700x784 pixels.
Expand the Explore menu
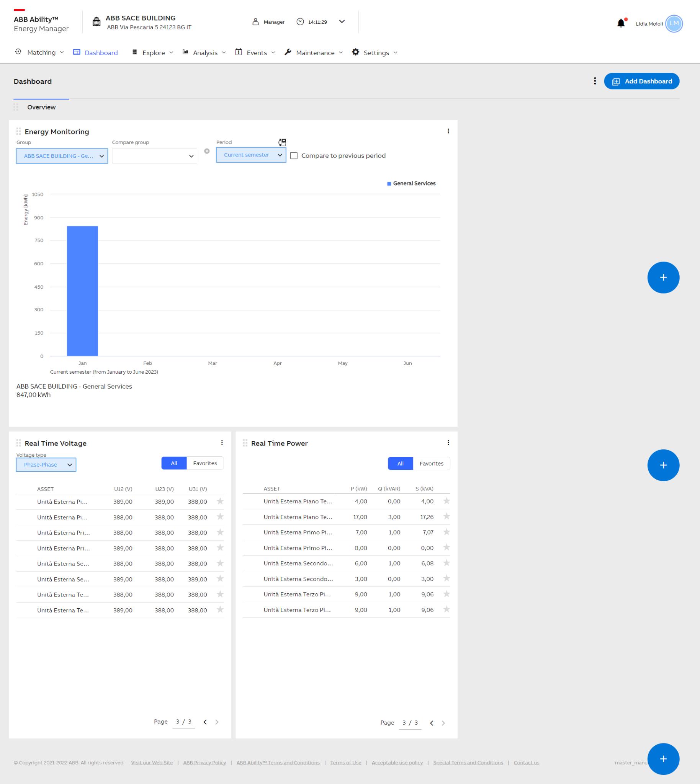click(153, 53)
